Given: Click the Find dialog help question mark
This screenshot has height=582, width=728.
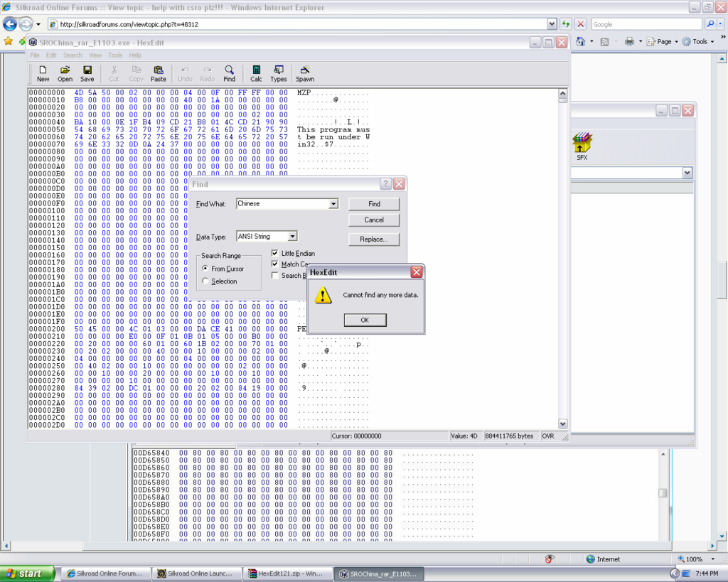Looking at the screenshot, I should (385, 184).
